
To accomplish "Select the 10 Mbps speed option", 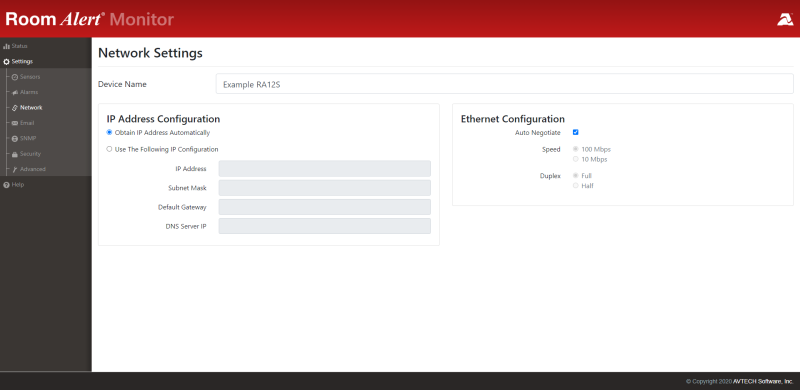I will (576, 159).
